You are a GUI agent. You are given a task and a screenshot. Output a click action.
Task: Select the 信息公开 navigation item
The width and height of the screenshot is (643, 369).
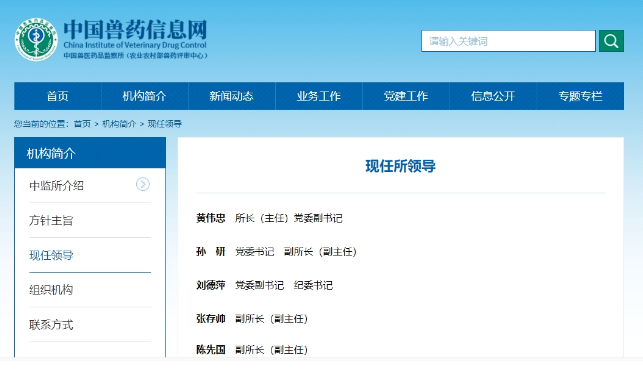(x=493, y=96)
